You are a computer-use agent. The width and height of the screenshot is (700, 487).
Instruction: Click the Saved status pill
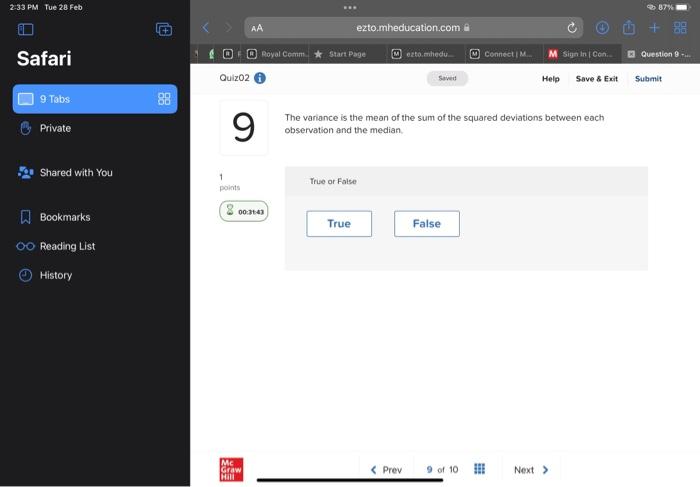coord(447,78)
